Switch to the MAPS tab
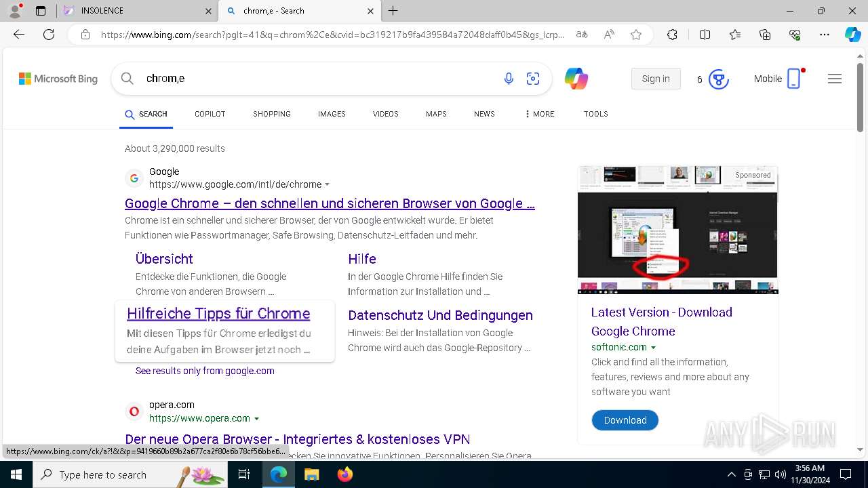 (x=436, y=114)
